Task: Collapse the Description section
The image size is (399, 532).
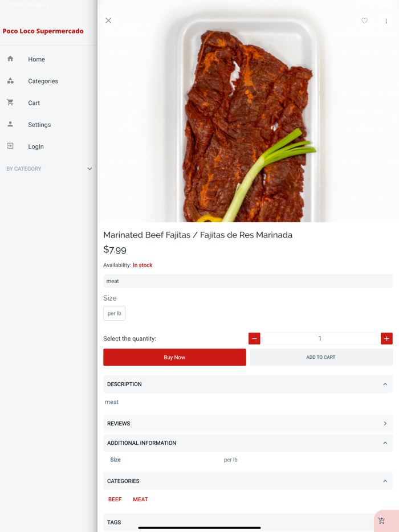Action: pos(385,384)
